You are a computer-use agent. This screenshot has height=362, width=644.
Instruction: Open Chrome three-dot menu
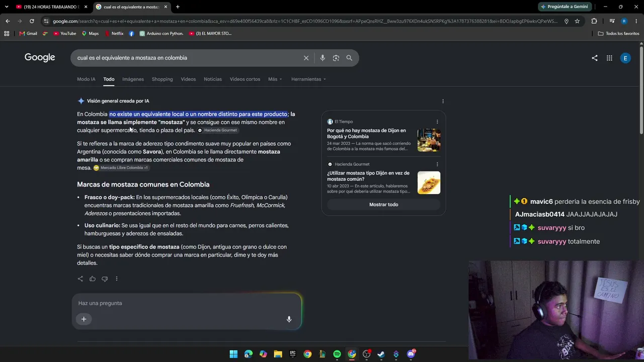click(636, 21)
